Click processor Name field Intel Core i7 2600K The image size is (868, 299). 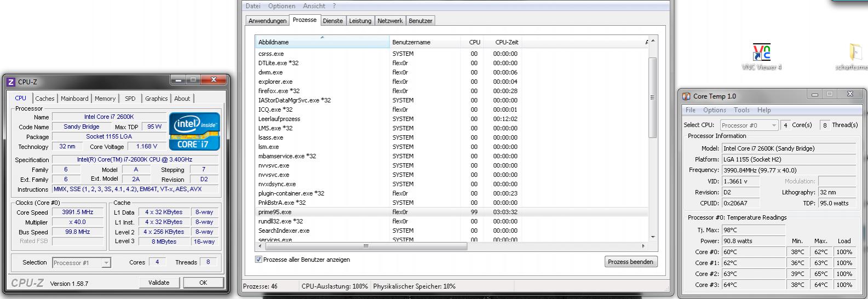point(108,117)
